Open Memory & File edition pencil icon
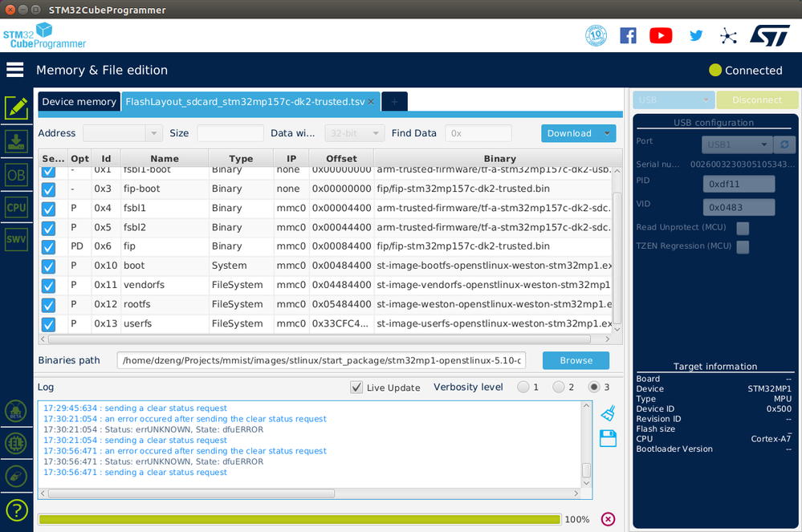 16,108
